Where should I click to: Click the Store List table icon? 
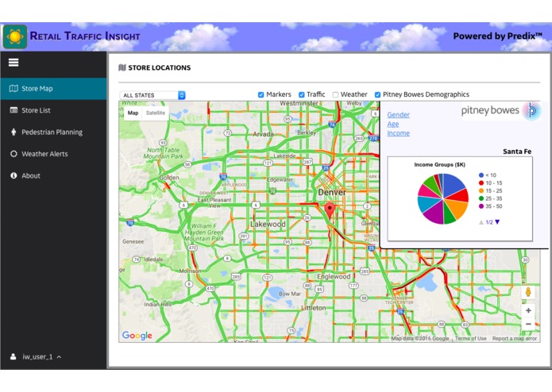[x=14, y=110]
